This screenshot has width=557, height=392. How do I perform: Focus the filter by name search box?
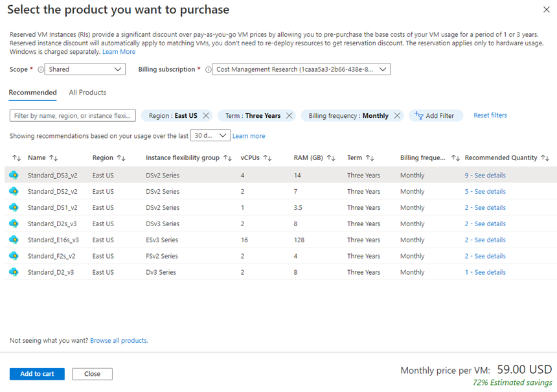73,115
